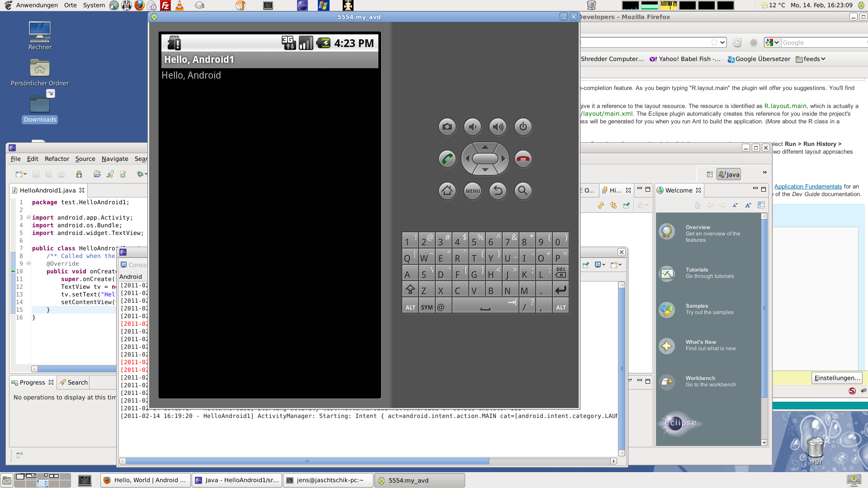Open Samples in Eclipse Welcome
Viewport: 868px width, 488px height.
pyautogui.click(x=697, y=309)
